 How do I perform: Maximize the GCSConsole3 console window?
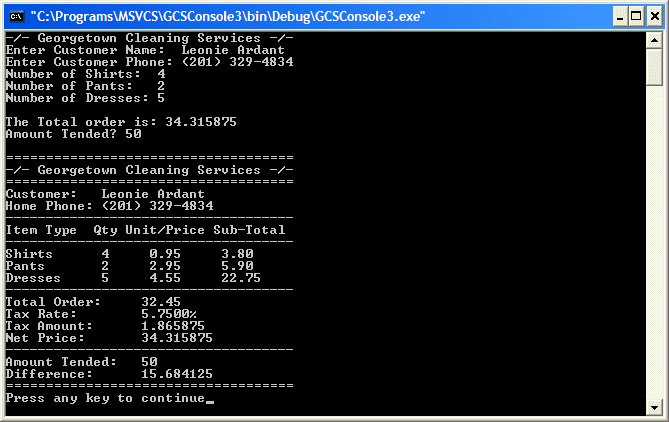(x=636, y=17)
